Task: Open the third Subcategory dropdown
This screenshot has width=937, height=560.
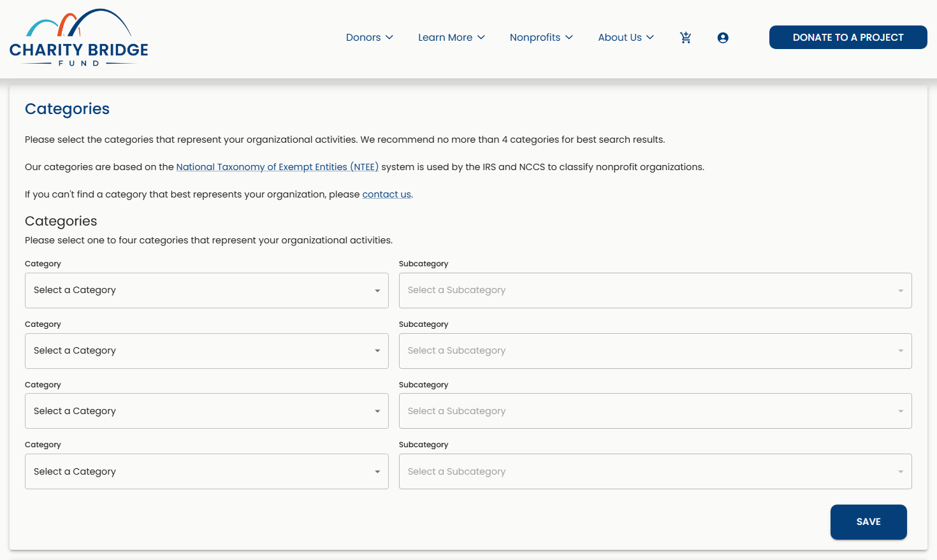Action: pos(655,411)
